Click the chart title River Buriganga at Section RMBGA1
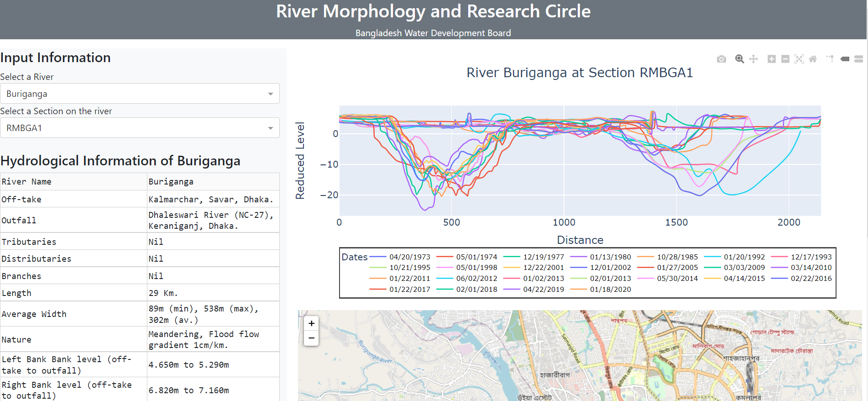 coord(580,73)
